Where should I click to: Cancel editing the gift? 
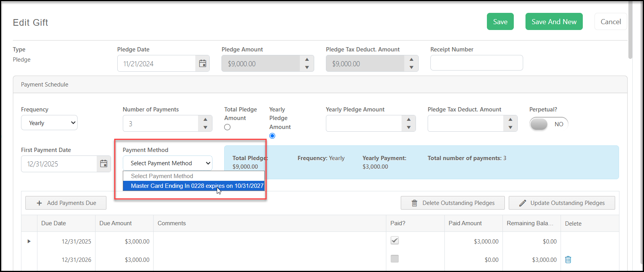(610, 21)
